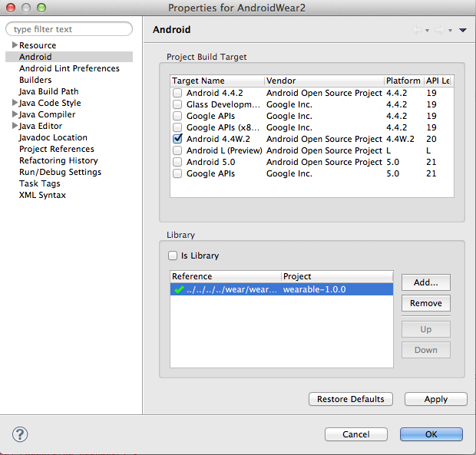This screenshot has height=455, width=476.
Task: Click the back navigation arrow icon
Action: [x=417, y=30]
